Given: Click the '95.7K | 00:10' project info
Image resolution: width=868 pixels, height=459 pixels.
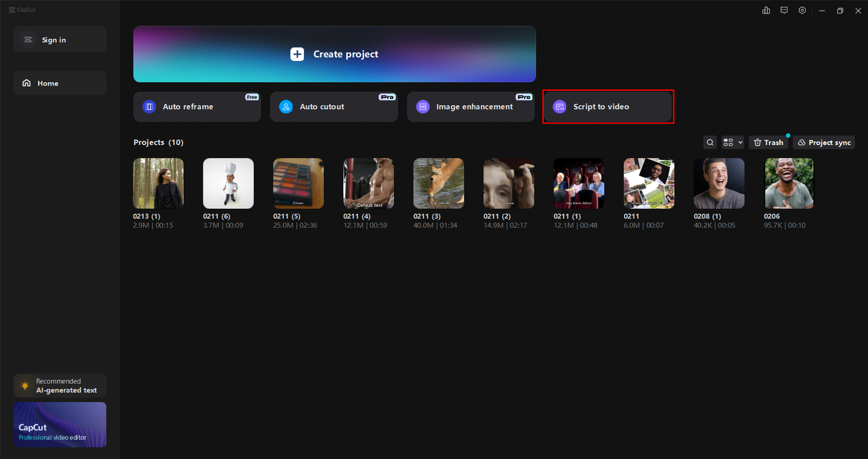Looking at the screenshot, I should 785,225.
